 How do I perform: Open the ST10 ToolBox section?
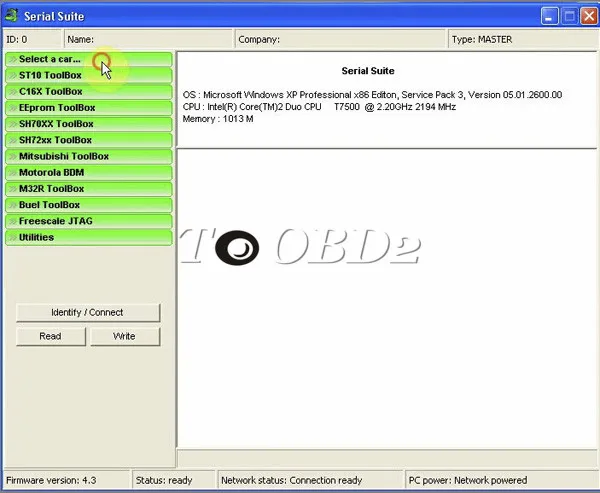tap(89, 75)
